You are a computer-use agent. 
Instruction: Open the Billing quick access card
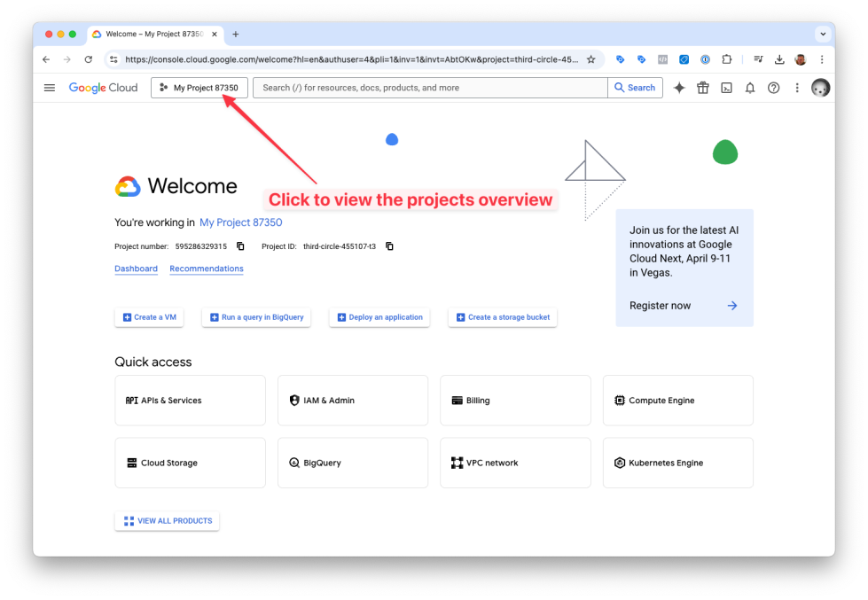[515, 401]
